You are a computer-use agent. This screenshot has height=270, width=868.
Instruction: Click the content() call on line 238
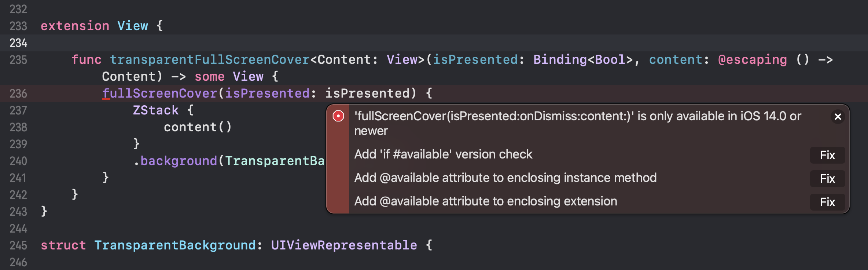pyautogui.click(x=197, y=127)
